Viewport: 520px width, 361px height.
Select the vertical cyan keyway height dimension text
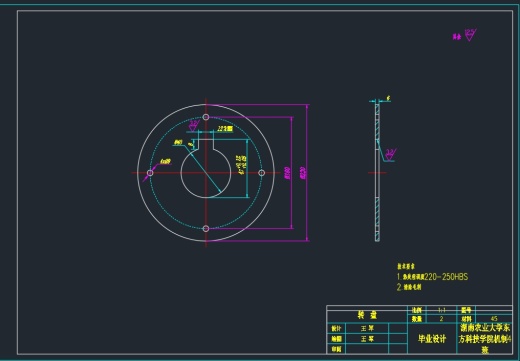(242, 165)
